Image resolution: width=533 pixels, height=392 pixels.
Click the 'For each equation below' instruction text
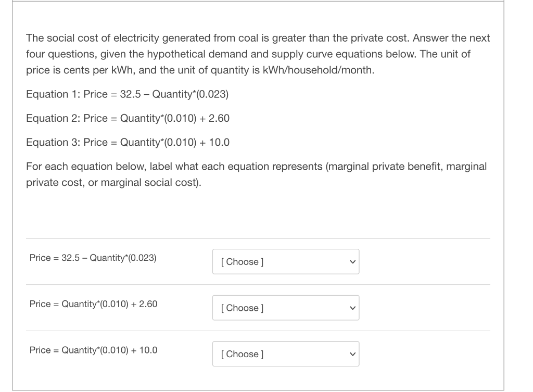(256, 174)
